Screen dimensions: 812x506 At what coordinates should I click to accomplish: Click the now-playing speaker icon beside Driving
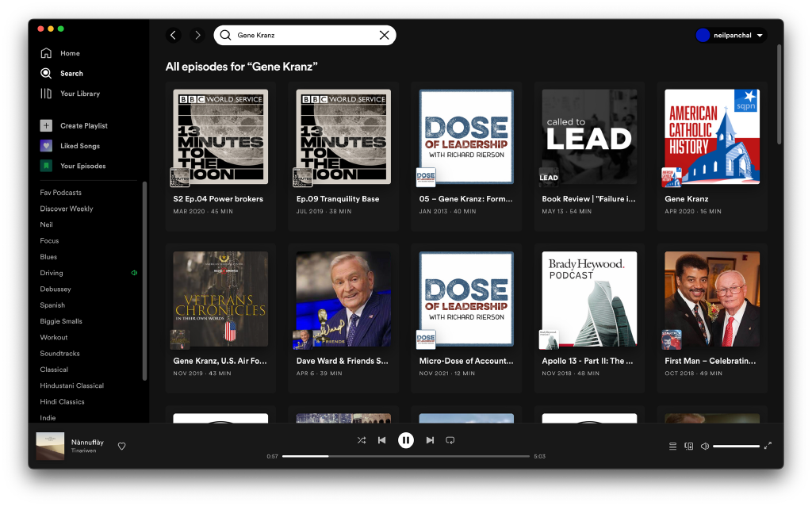click(x=134, y=273)
